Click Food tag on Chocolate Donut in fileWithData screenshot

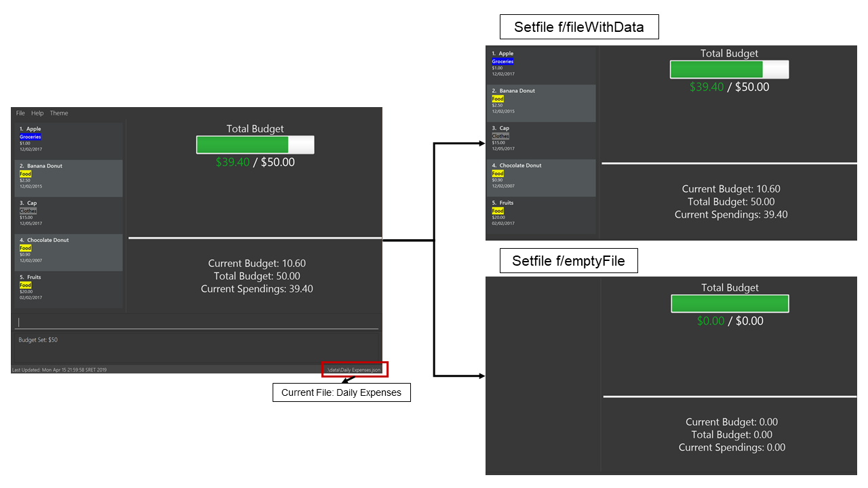[498, 174]
